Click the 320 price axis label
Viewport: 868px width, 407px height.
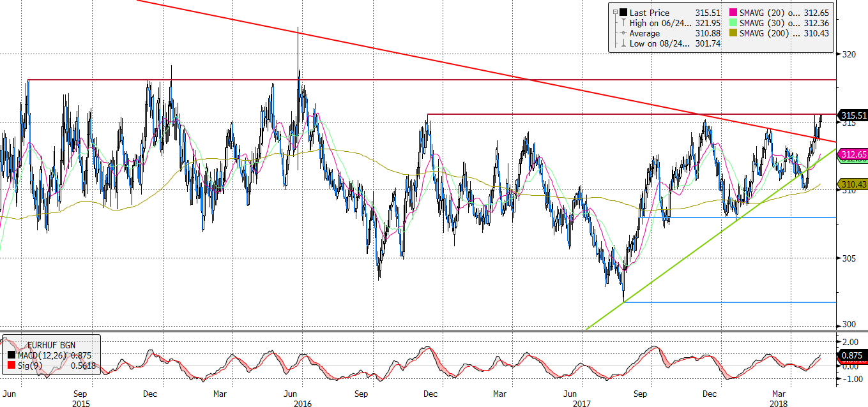tap(848, 55)
